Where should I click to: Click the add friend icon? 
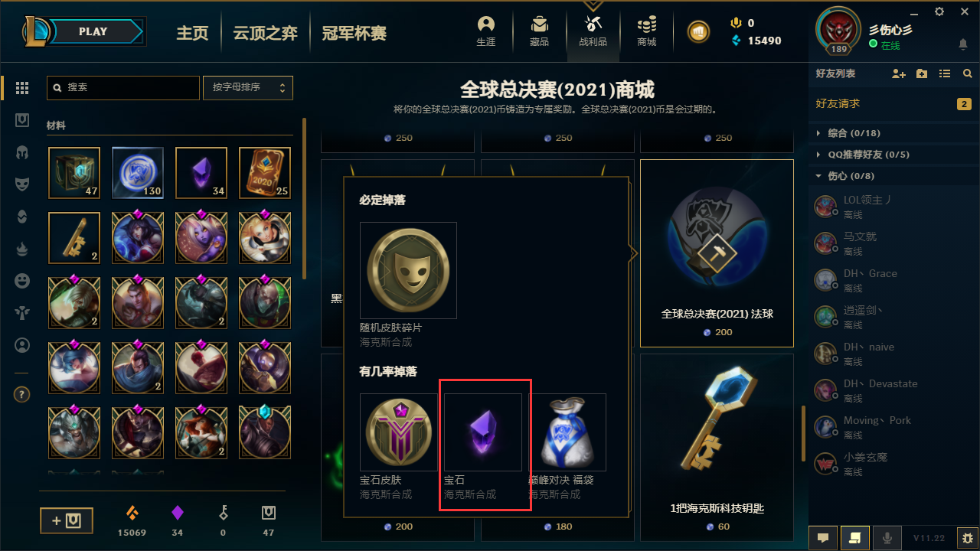pyautogui.click(x=899, y=73)
